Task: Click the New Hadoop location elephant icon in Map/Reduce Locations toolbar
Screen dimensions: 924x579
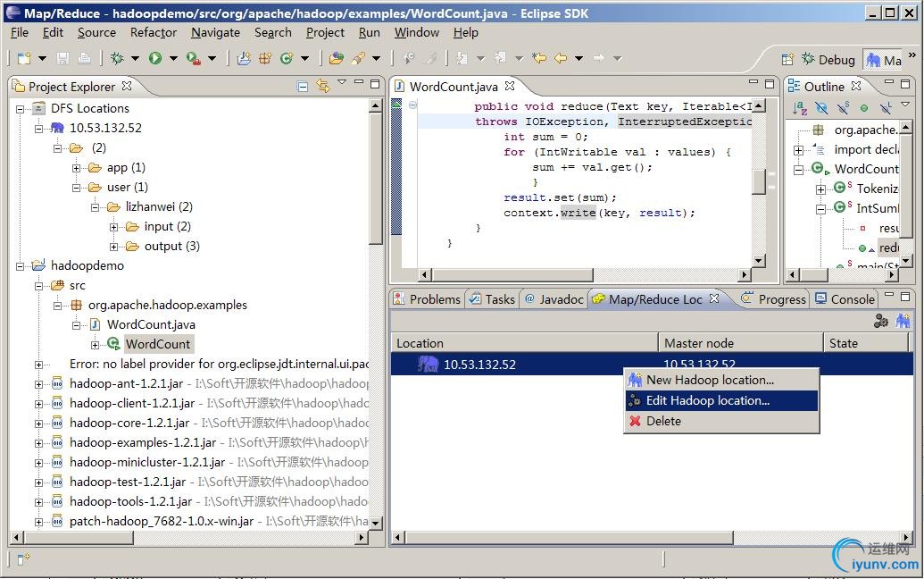Action: (x=903, y=321)
